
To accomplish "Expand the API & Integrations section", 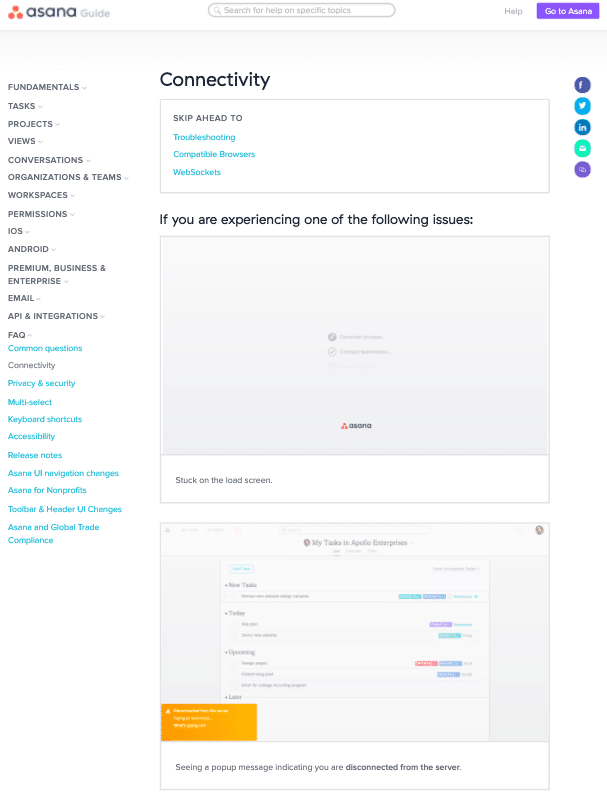I will click(x=56, y=316).
